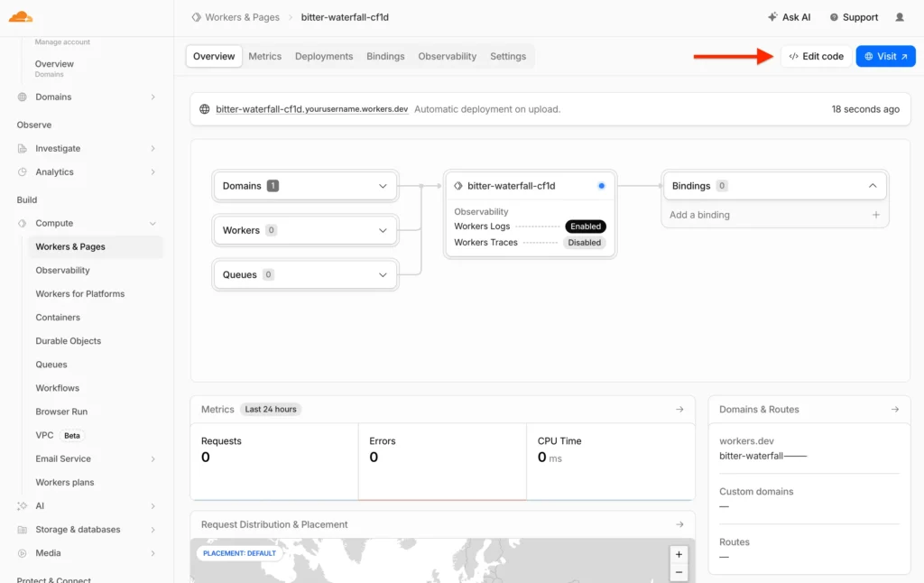Click the blue Visit button
Viewport: 924px width, 583px height.
click(x=886, y=56)
